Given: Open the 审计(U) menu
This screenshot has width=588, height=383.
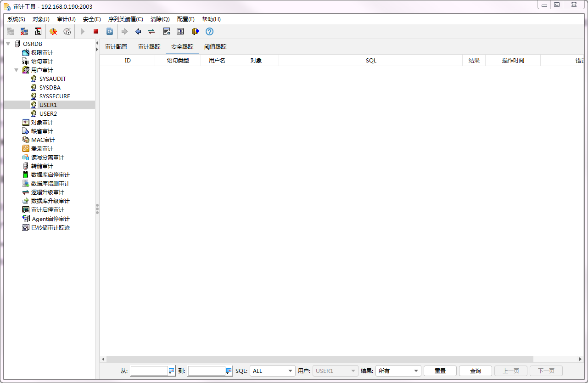Looking at the screenshot, I should coord(66,19).
